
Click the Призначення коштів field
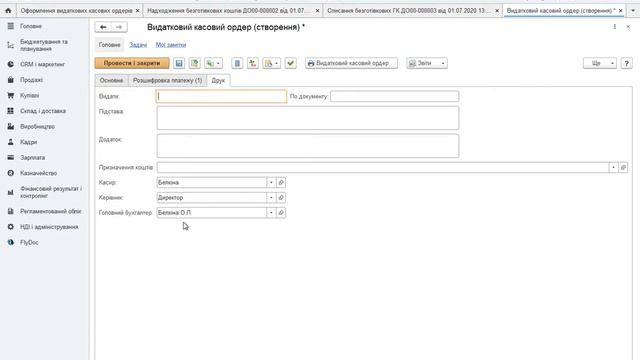[x=383, y=167]
